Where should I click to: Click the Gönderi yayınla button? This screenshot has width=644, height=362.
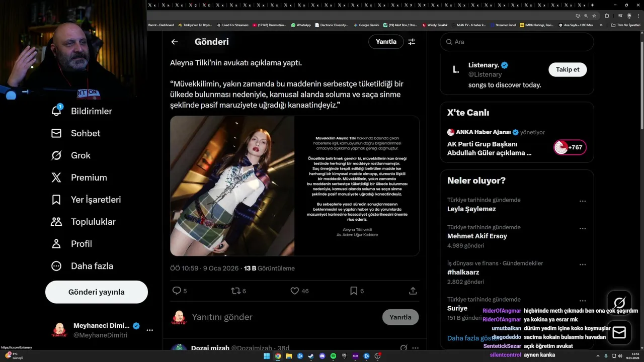[x=97, y=292]
